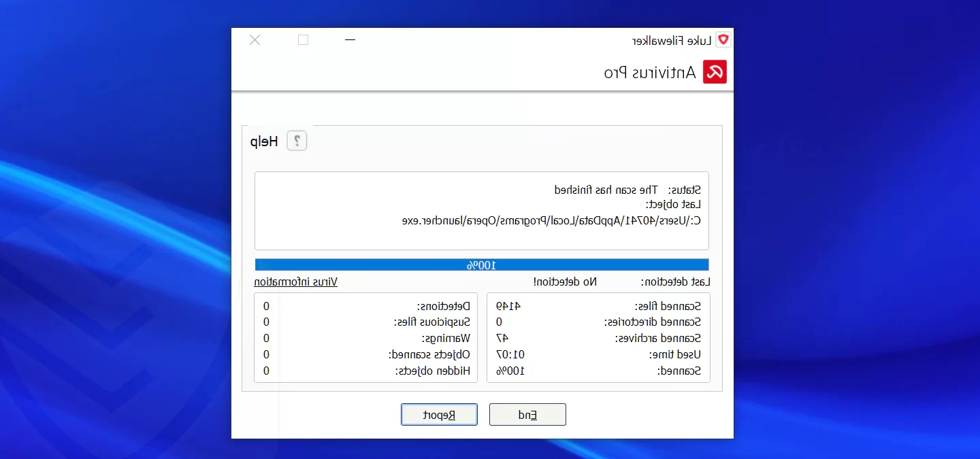Click the Help label
This screenshot has height=459, width=980.
(x=264, y=141)
